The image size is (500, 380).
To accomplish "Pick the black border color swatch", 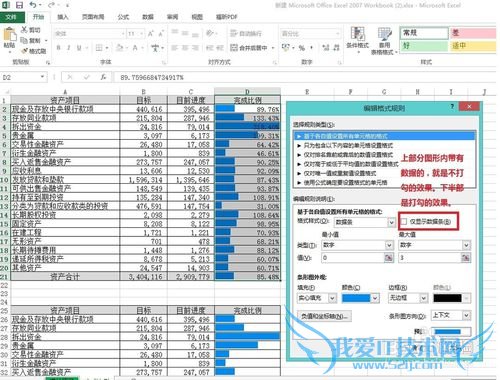I will (x=448, y=298).
